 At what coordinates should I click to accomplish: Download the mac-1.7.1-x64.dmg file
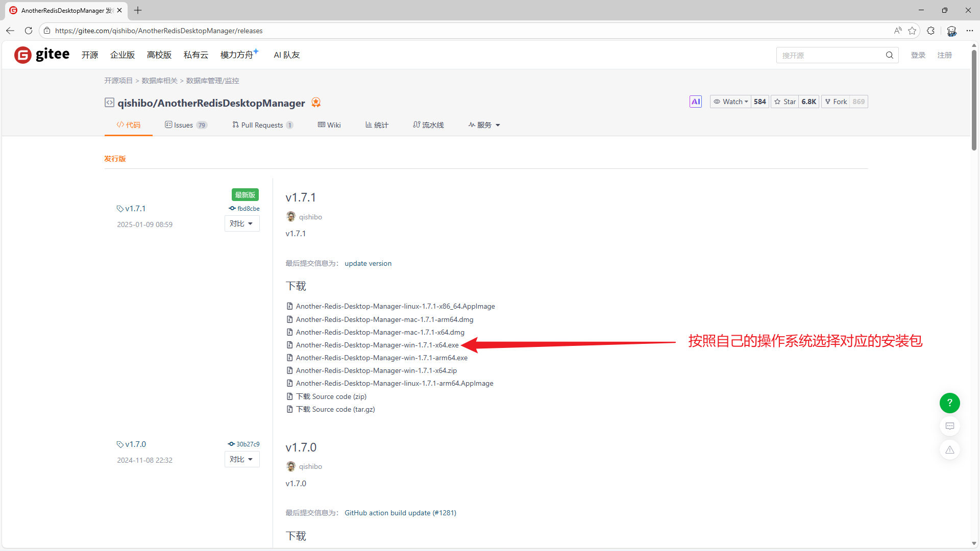[x=380, y=332]
